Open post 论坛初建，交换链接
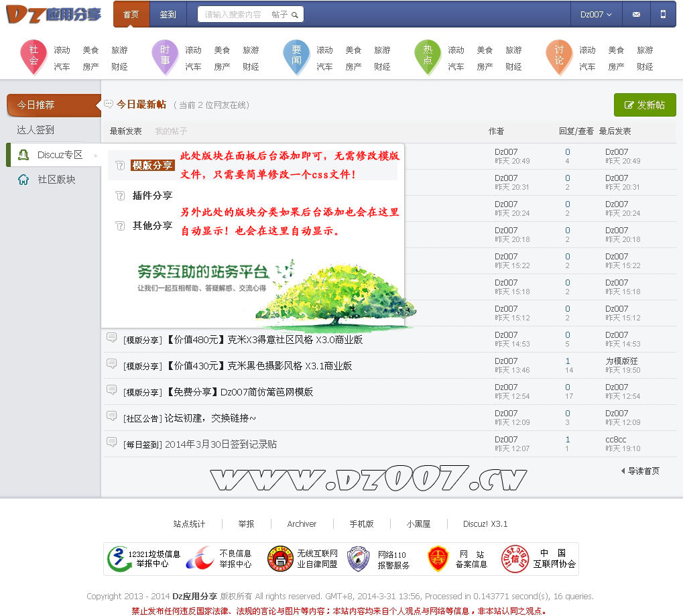The image size is (683, 616). [210, 418]
